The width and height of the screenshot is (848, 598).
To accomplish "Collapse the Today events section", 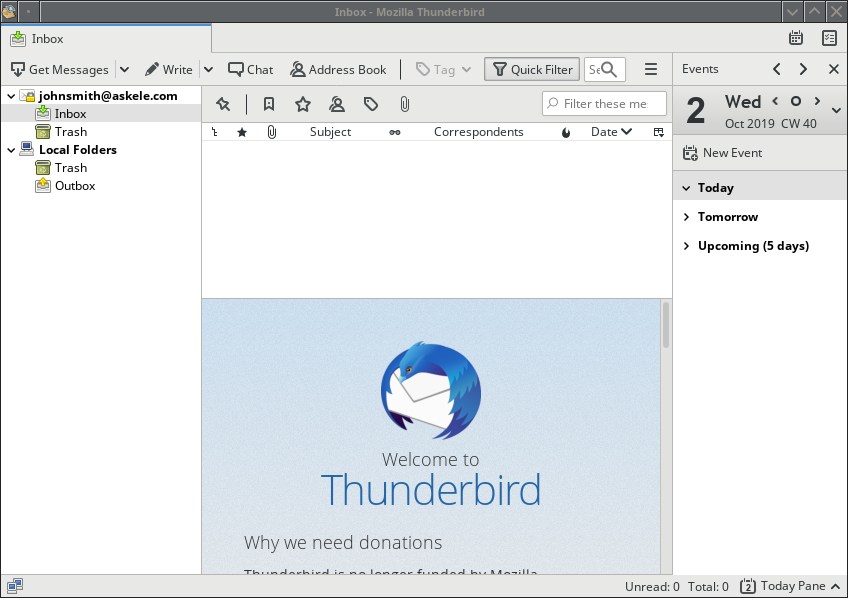I will 686,187.
